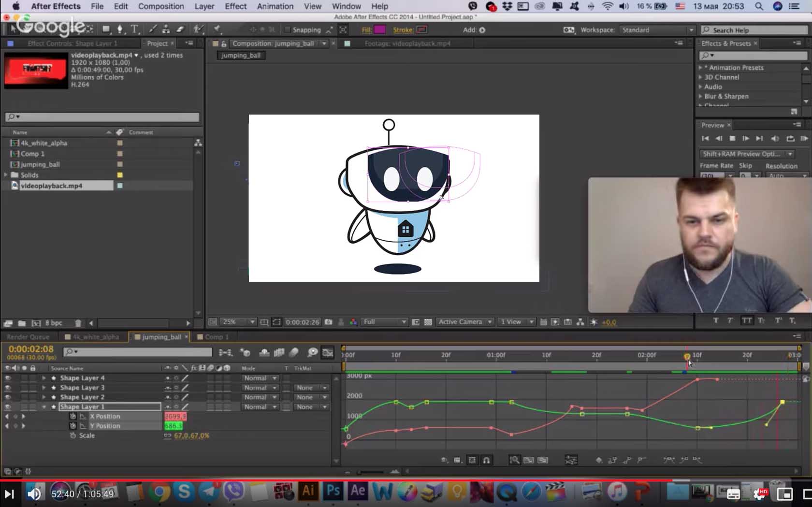This screenshot has height=507, width=812.
Task: Click the Toggle Transparency Grid icon
Action: [428, 322]
